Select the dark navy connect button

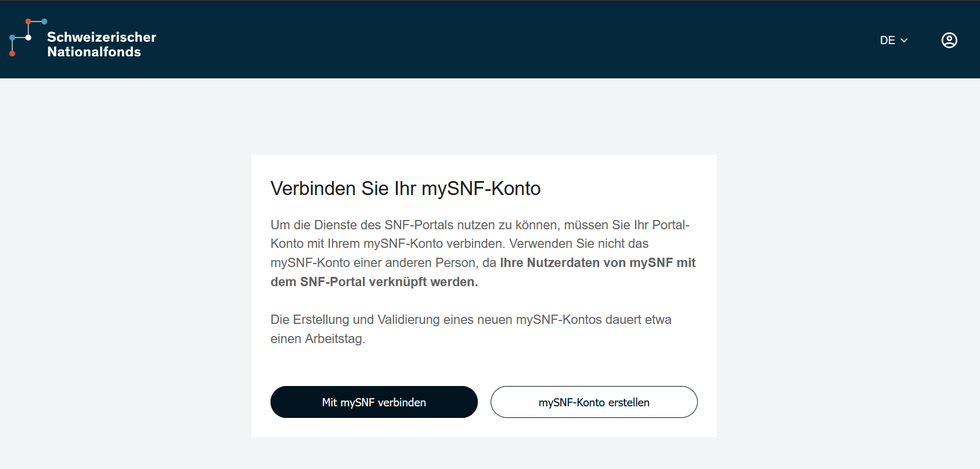[x=374, y=402]
